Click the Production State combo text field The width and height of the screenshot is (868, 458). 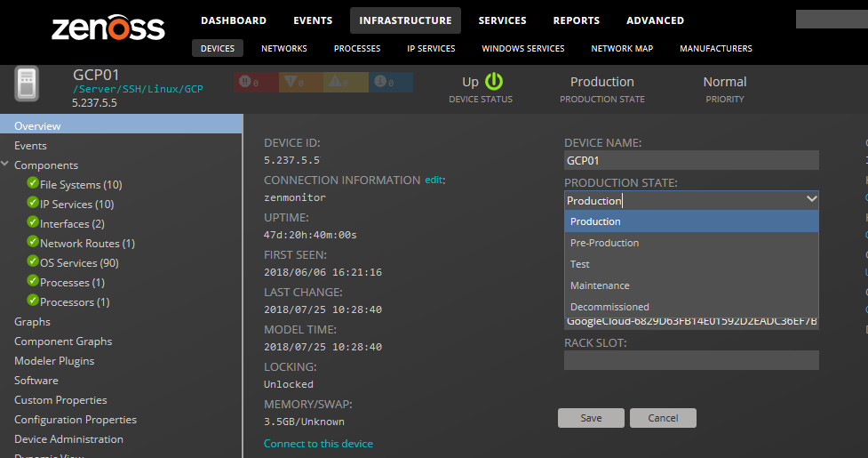(x=684, y=200)
